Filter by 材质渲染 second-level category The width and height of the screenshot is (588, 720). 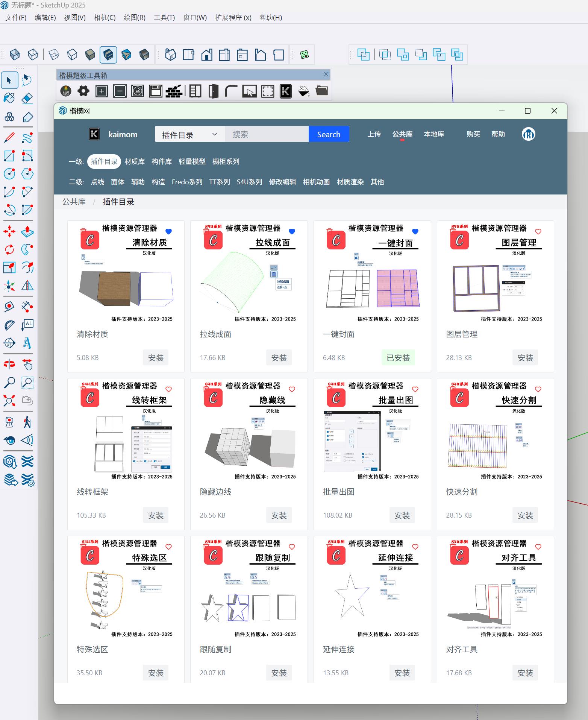[350, 182]
